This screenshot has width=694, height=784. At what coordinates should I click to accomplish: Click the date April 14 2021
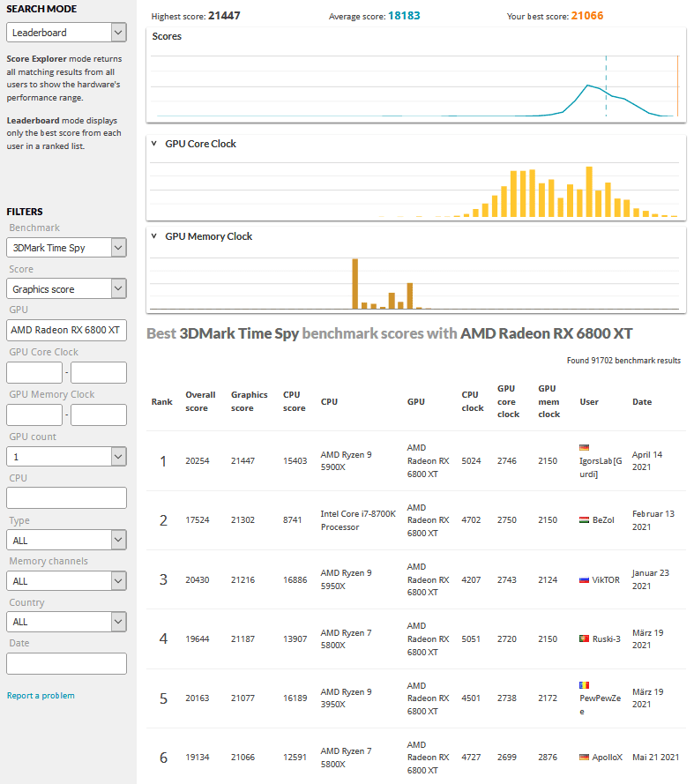point(647,460)
